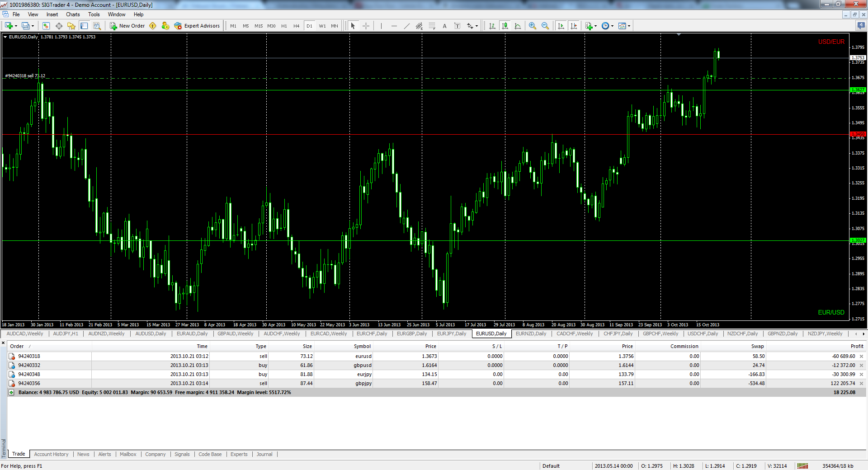Toggle the Navigator panel star-folder icon
The height and width of the screenshot is (470, 868).
tap(71, 26)
